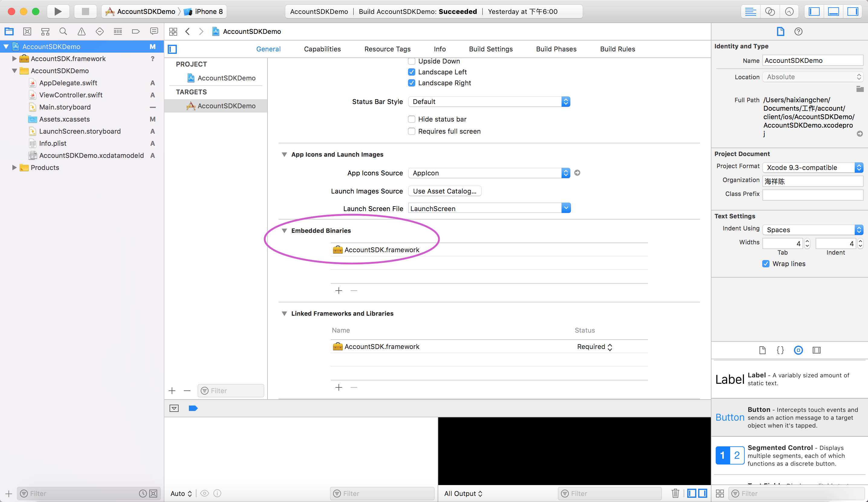Show the Version editor
The image size is (868, 502).
(789, 11)
